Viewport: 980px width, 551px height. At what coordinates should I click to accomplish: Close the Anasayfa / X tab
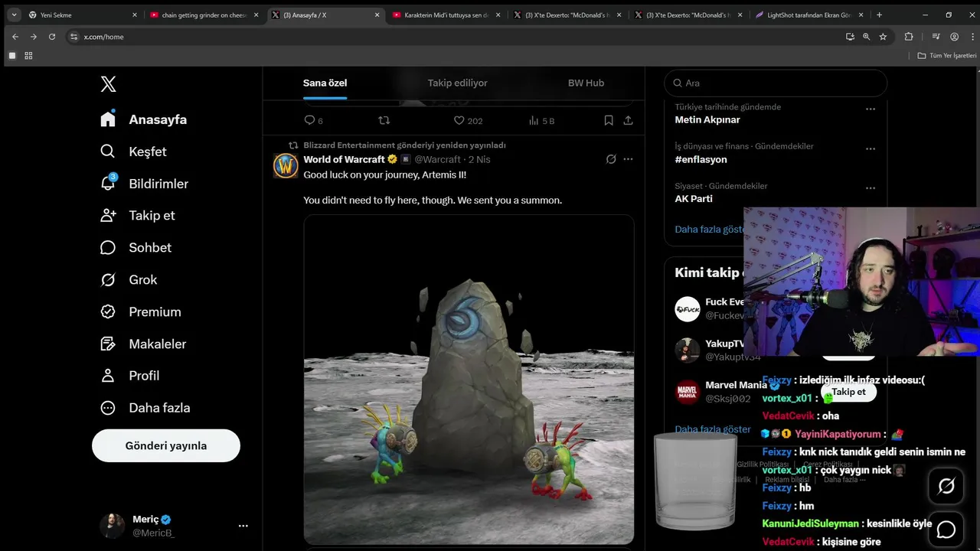[377, 15]
